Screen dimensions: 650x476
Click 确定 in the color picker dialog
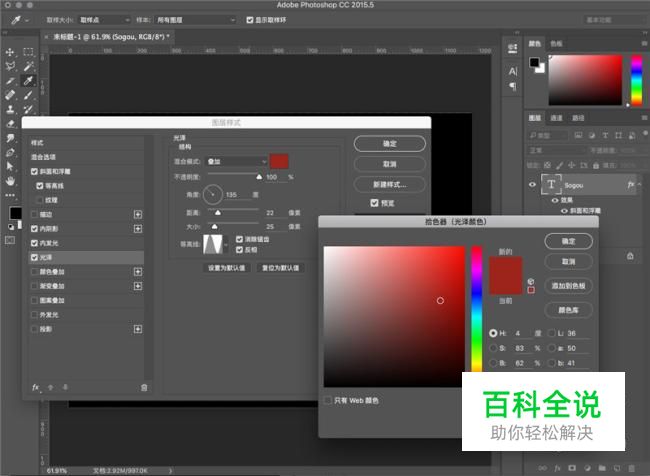point(568,241)
